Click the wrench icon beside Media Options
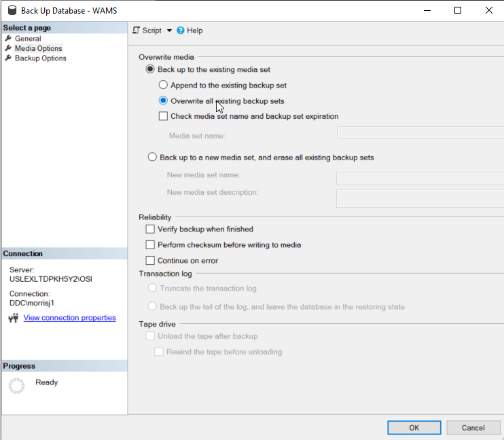 point(8,48)
